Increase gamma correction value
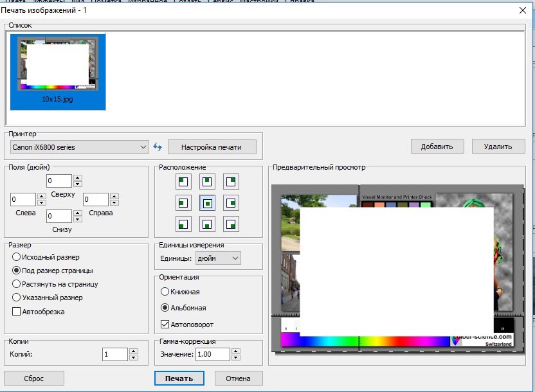 click(236, 352)
